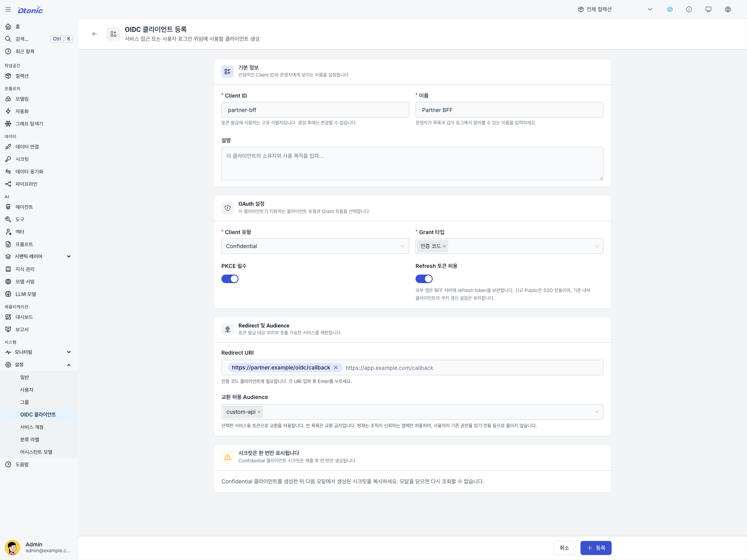Image resolution: width=747 pixels, height=560 pixels.
Task: Expand 모니터링 sidebar group
Action: click(x=39, y=352)
